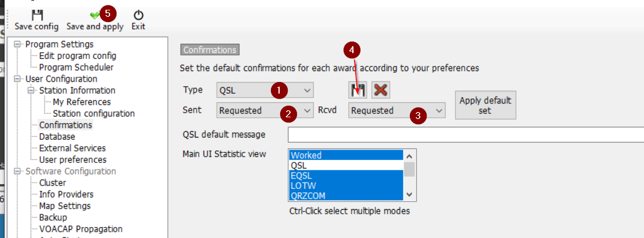Screen dimensions: 644x238
Task: Select QSL in Statistic view list
Action: (347, 165)
